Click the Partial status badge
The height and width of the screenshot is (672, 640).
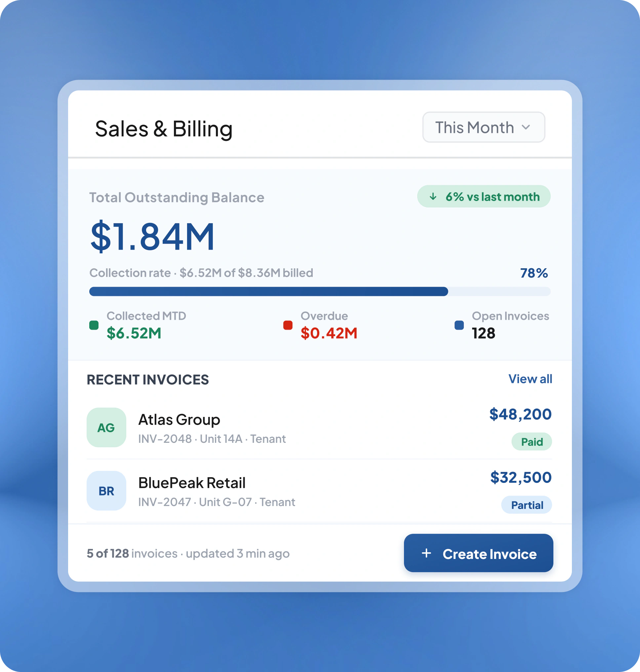[526, 505]
